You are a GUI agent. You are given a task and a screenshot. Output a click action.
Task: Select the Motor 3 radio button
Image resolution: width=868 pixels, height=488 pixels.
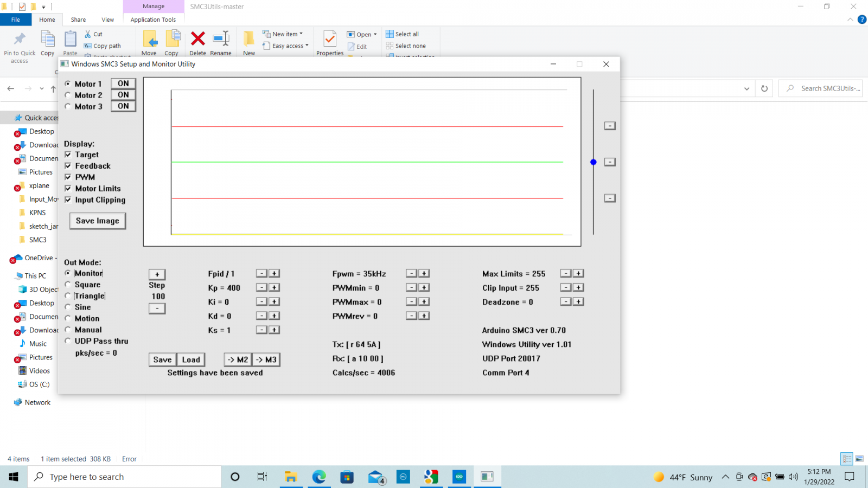coord(68,106)
